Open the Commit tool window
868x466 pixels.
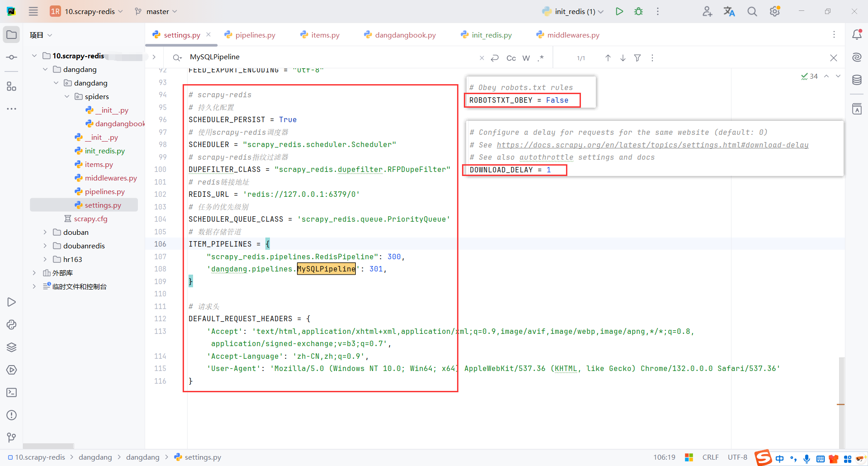(11, 57)
